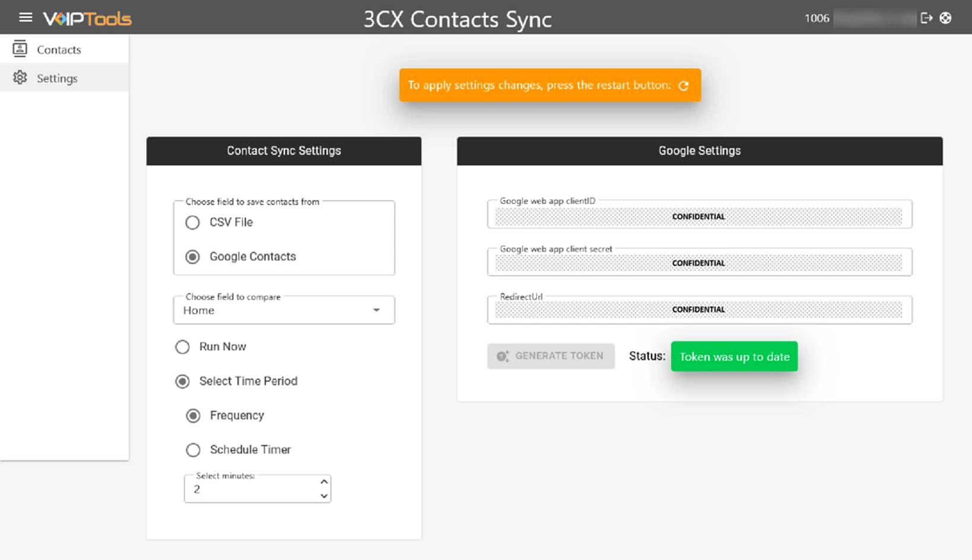Select the Run Now radio option
Screen dimensions: 972x560
click(182, 347)
